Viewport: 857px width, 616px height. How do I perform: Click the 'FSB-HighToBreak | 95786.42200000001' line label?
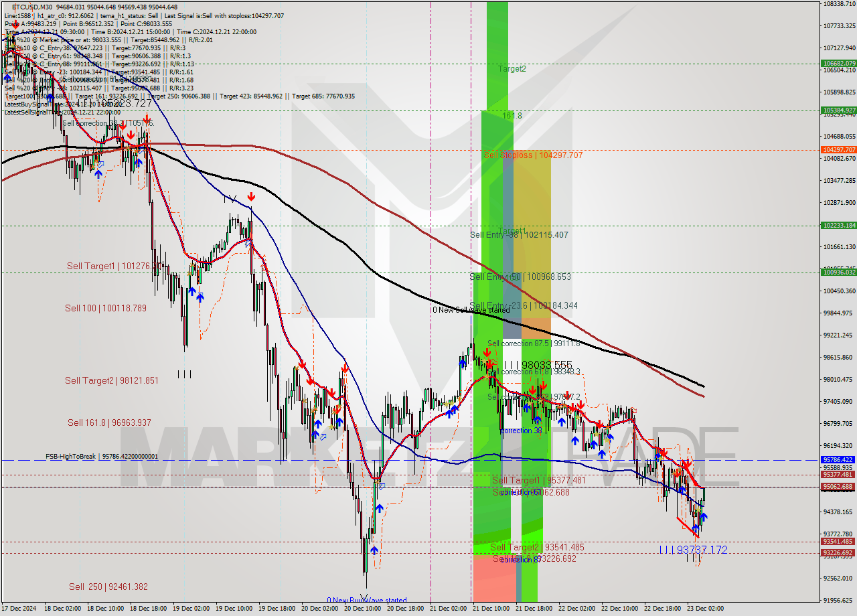pyautogui.click(x=102, y=457)
